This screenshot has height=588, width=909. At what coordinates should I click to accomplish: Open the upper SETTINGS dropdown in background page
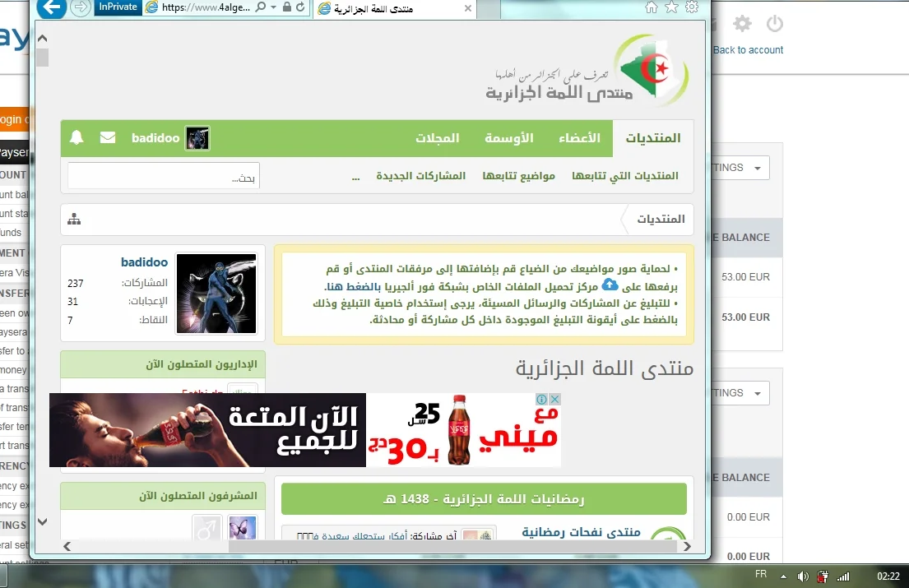pyautogui.click(x=740, y=168)
